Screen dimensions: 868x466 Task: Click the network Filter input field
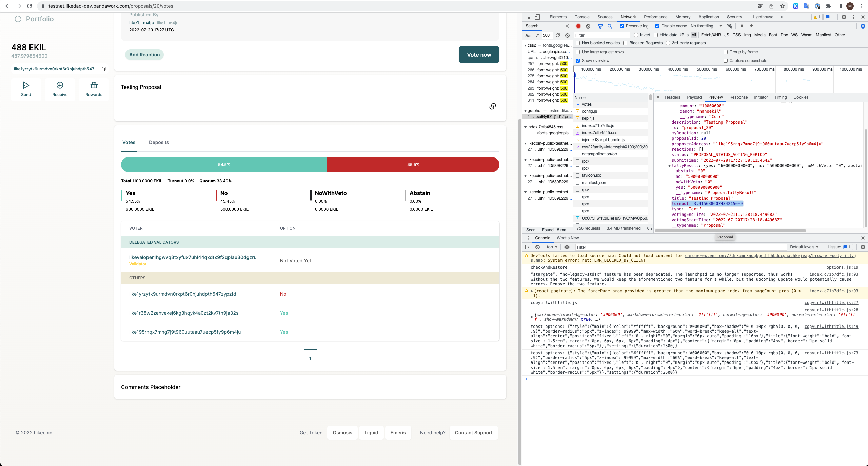click(x=601, y=35)
